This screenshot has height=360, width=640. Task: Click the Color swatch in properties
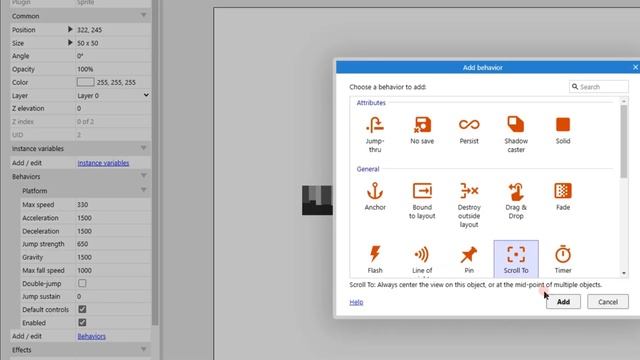click(x=85, y=82)
